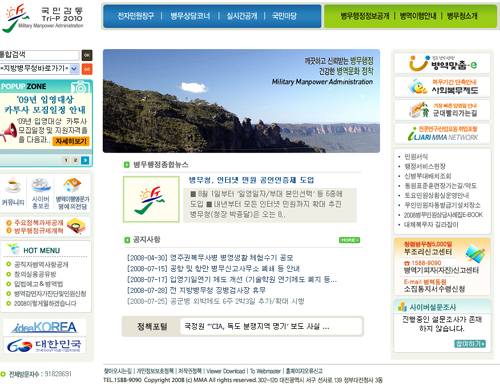Screen dimensions: 500x386
Task: Click the popup zone next arrow
Action: [x=85, y=160]
